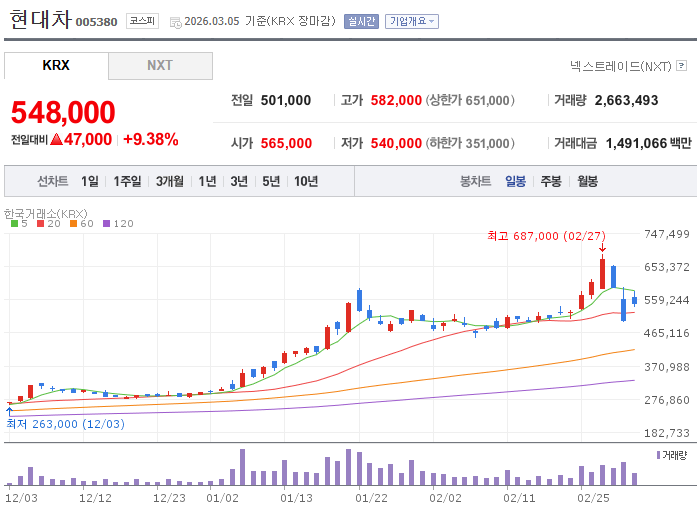Click the orange 60-day moving average swatch
This screenshot has width=697, height=510.
coord(74,224)
